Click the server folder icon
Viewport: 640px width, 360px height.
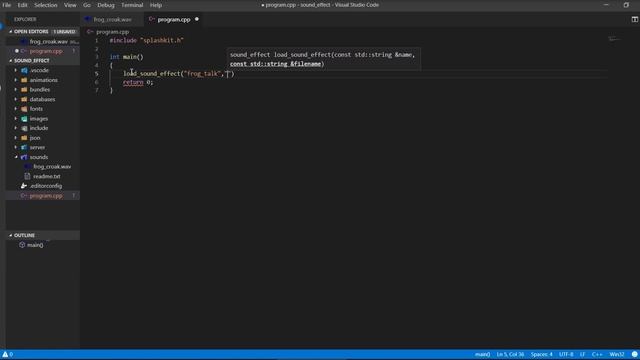(x=24, y=147)
